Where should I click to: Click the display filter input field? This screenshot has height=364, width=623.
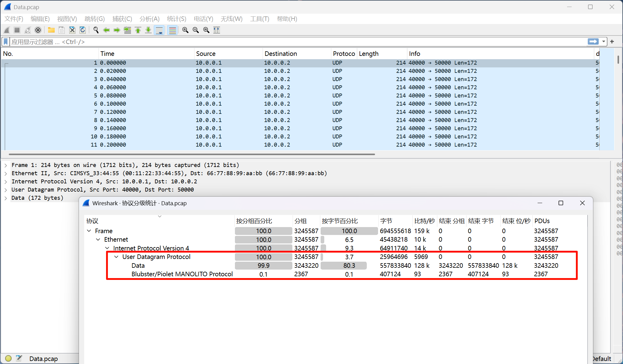(274, 42)
